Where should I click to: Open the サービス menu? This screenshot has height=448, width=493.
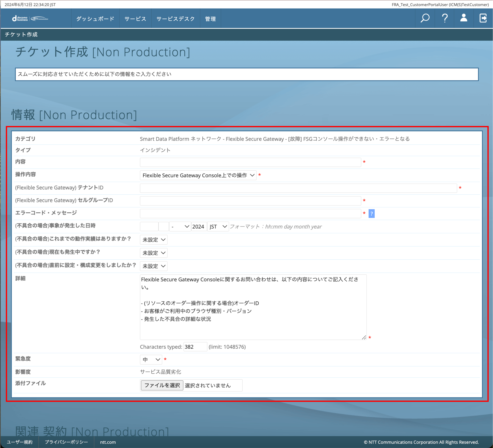point(135,19)
